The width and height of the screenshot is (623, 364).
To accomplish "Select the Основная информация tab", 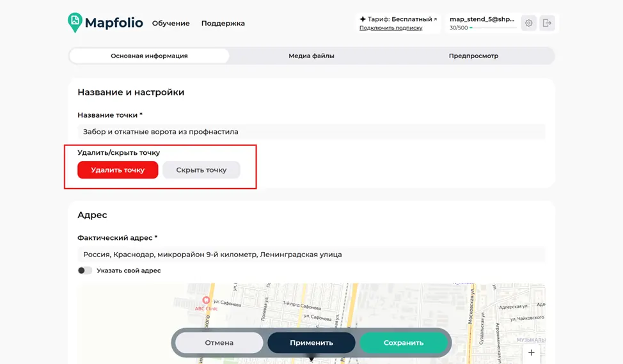I will [150, 56].
